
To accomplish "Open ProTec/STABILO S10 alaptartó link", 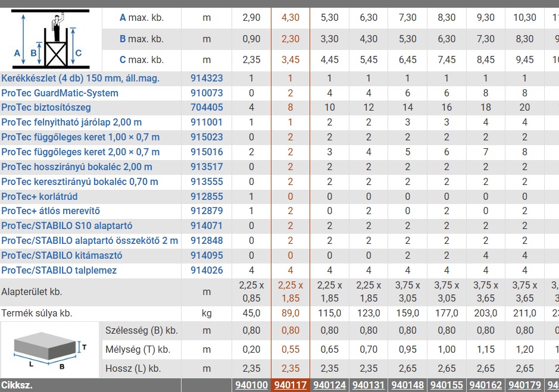I will (67, 225).
